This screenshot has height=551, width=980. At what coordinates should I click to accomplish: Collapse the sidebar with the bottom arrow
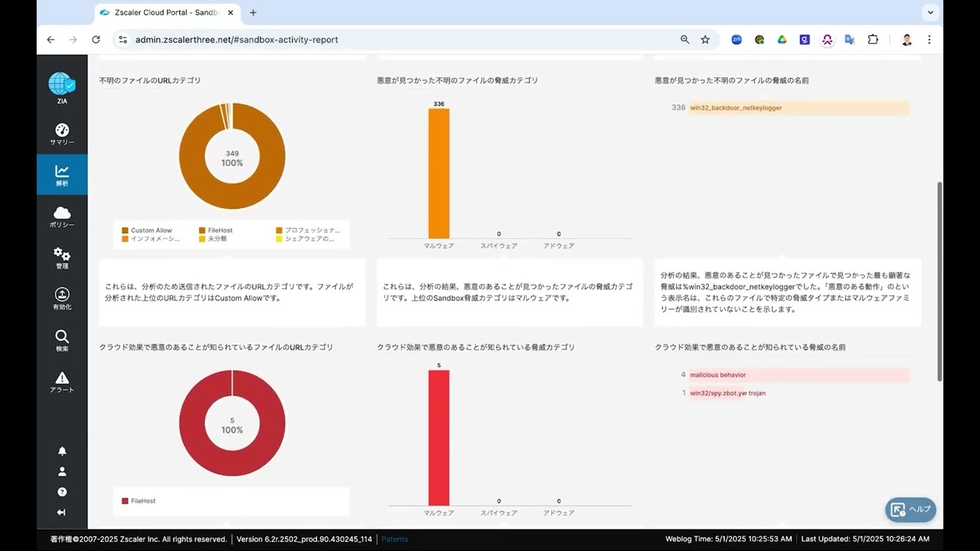coord(61,512)
